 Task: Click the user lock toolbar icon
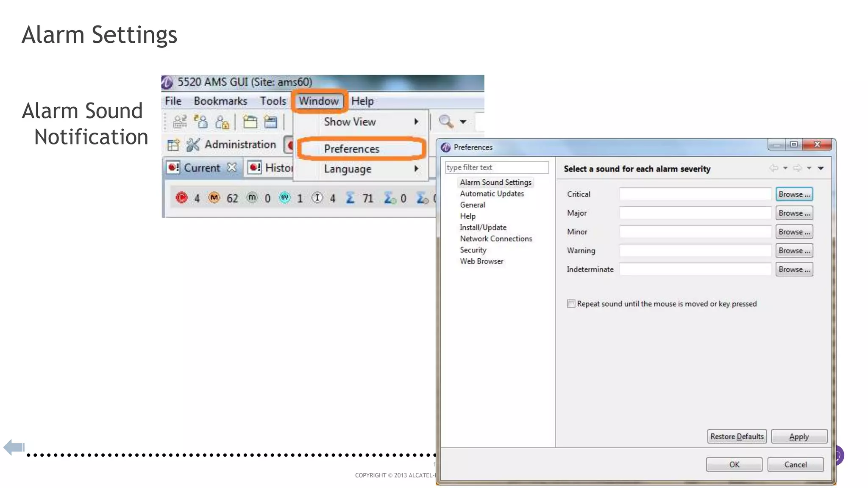222,122
